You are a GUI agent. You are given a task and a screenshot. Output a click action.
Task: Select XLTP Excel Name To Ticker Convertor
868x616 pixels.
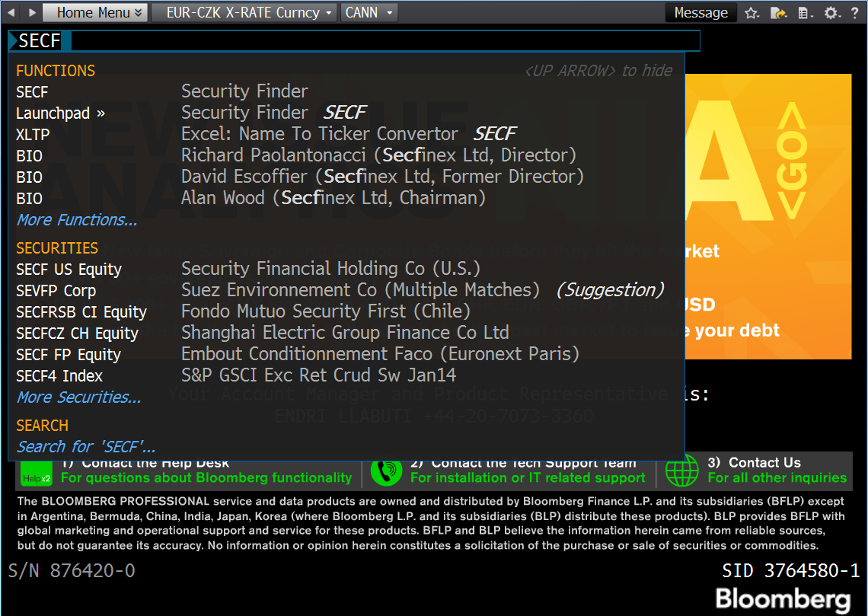click(x=346, y=134)
